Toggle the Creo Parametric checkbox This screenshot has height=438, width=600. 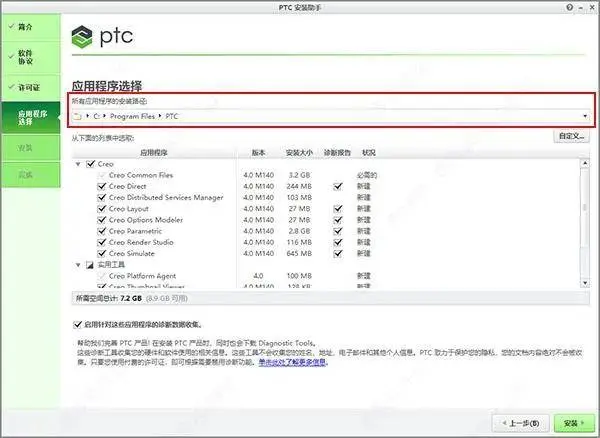101,231
